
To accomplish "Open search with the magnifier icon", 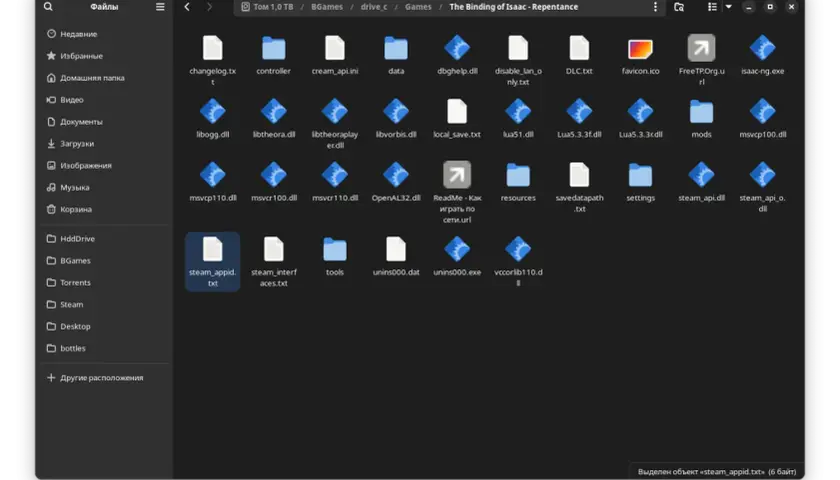I will 48,7.
